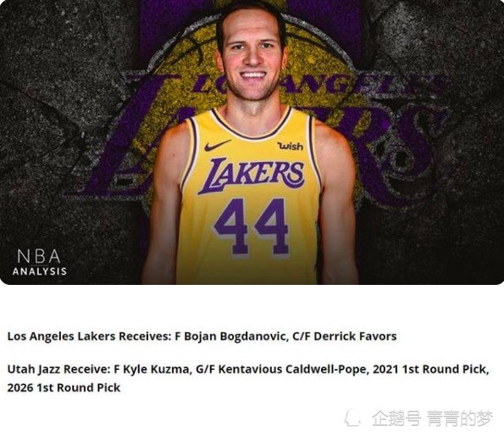Click the penguin watermark icon

pyautogui.click(x=352, y=418)
